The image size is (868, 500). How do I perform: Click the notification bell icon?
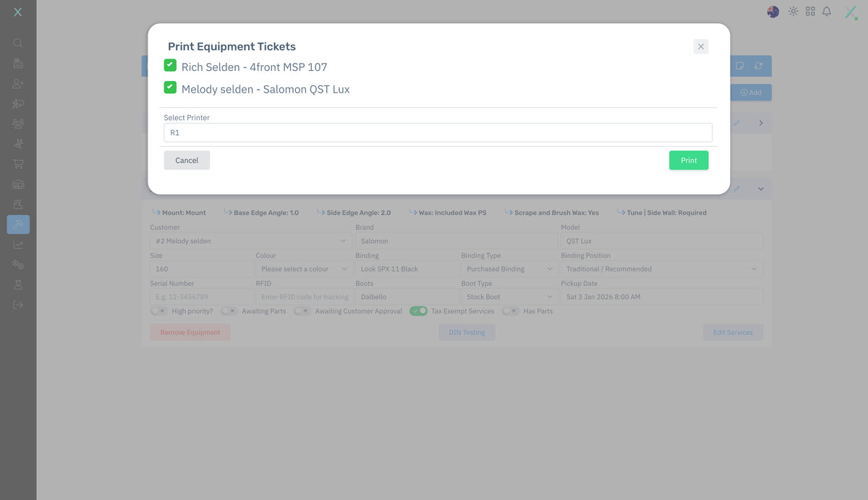(827, 12)
